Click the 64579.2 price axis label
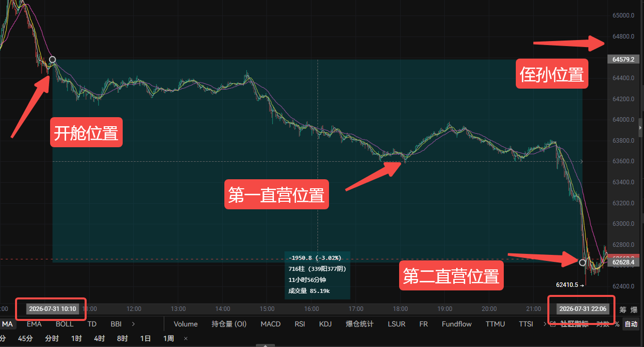This screenshot has width=644, height=347. pyautogui.click(x=623, y=59)
